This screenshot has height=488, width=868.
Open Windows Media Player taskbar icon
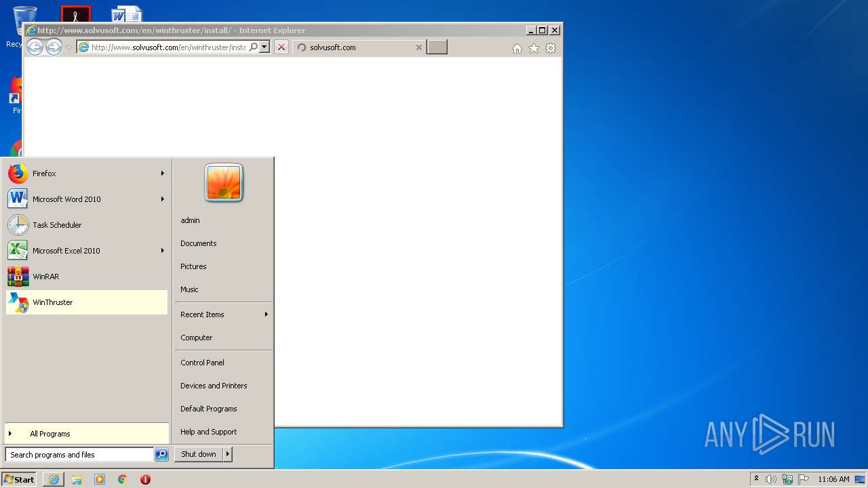click(x=100, y=479)
